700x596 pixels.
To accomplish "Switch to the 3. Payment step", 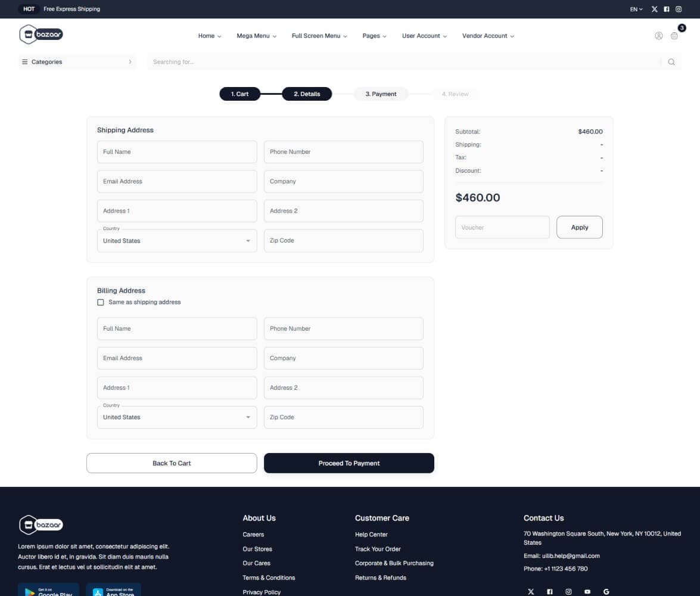I will pos(381,94).
